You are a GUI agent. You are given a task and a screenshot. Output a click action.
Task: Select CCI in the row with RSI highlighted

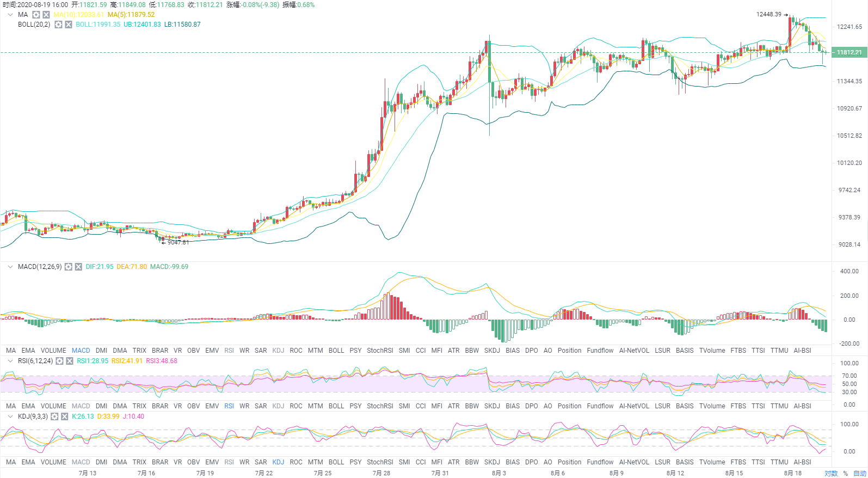point(421,406)
